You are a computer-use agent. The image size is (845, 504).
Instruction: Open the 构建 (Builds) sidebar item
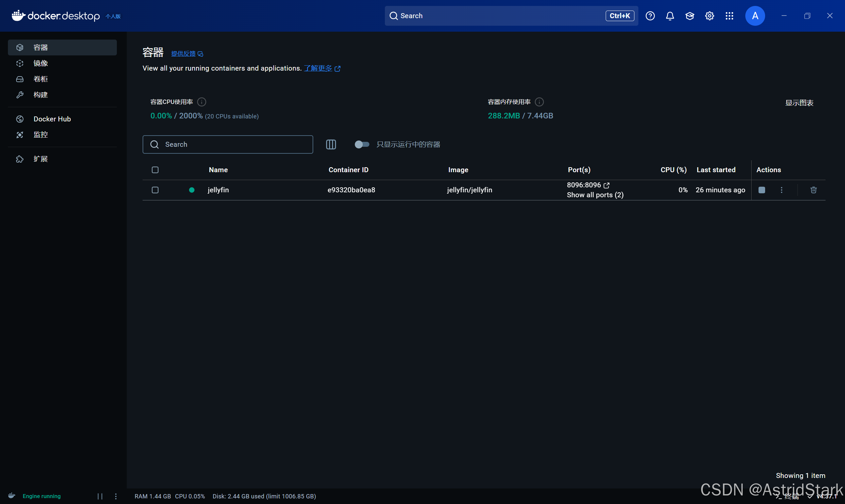[x=62, y=95]
